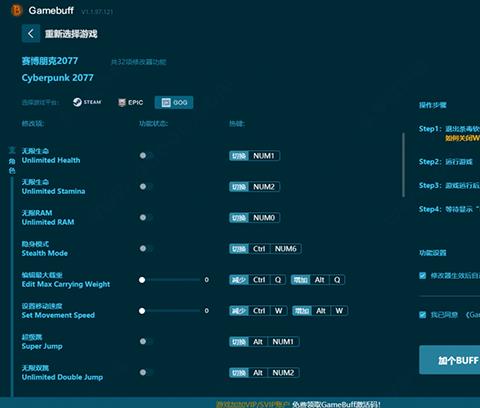Select the Steam platform tab
The width and height of the screenshot is (480, 408).
(x=87, y=102)
